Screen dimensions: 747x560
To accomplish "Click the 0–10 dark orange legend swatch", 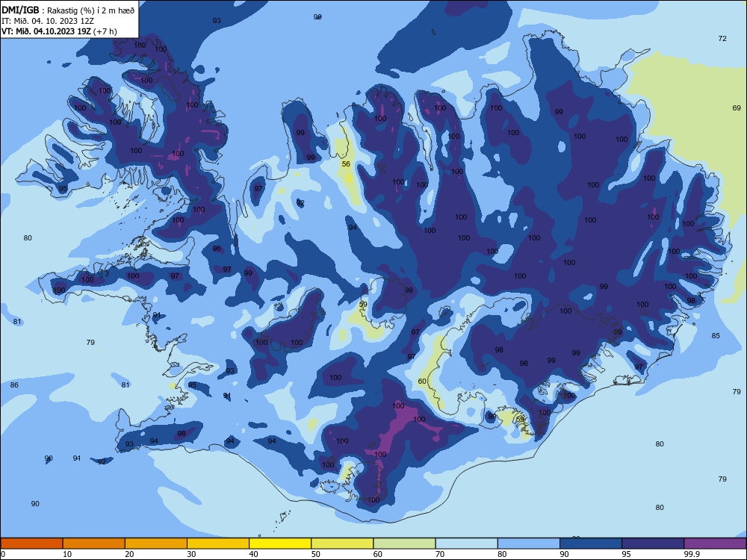I will (x=31, y=544).
